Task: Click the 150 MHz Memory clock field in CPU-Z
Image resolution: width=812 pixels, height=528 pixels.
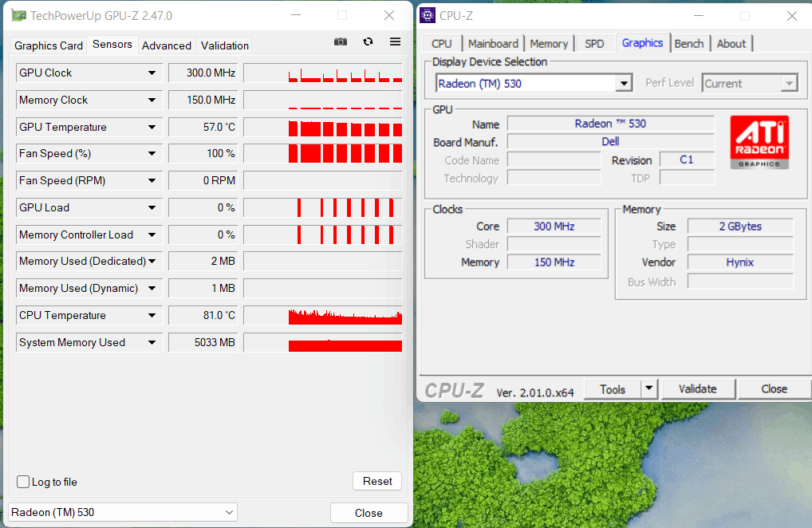Action: 554,262
